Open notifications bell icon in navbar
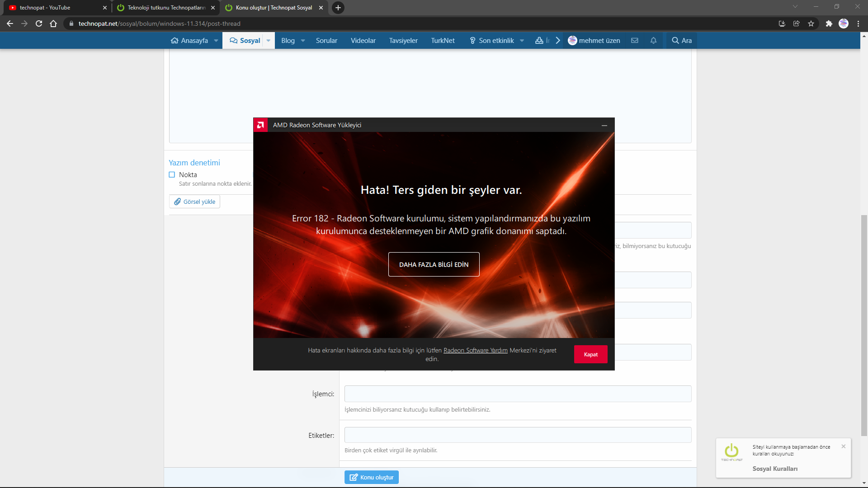Viewport: 868px width, 488px height. pos(653,41)
